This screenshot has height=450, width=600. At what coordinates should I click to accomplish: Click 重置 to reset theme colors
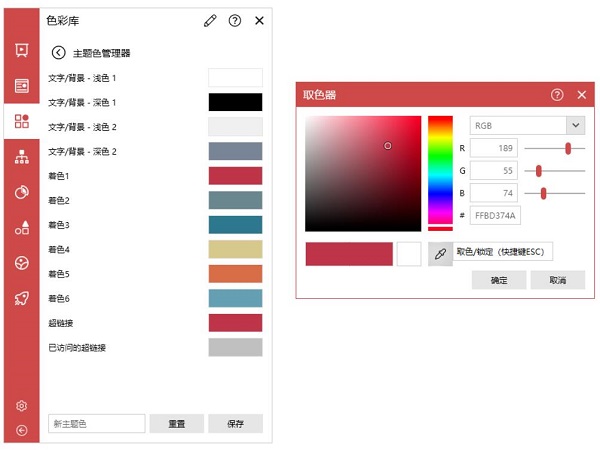pyautogui.click(x=176, y=424)
